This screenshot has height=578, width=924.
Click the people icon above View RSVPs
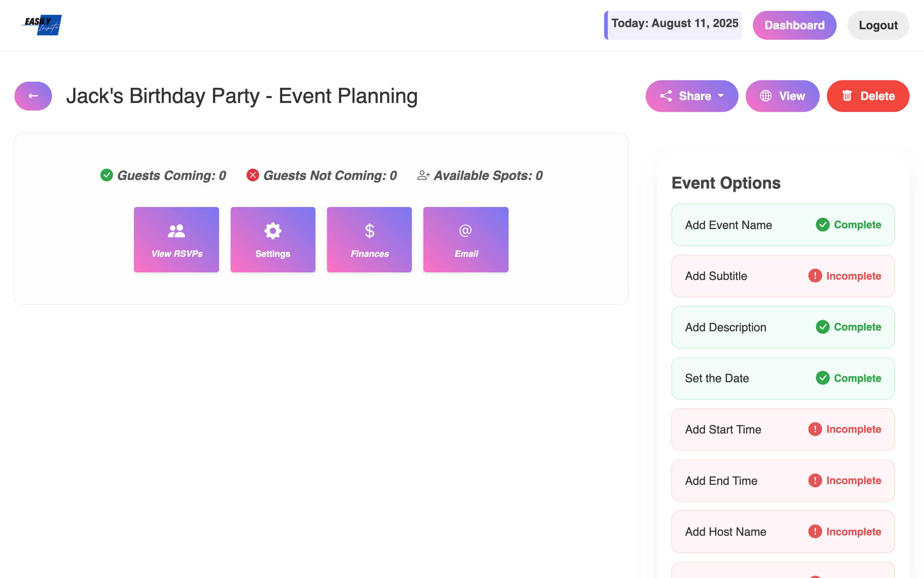[x=176, y=231]
